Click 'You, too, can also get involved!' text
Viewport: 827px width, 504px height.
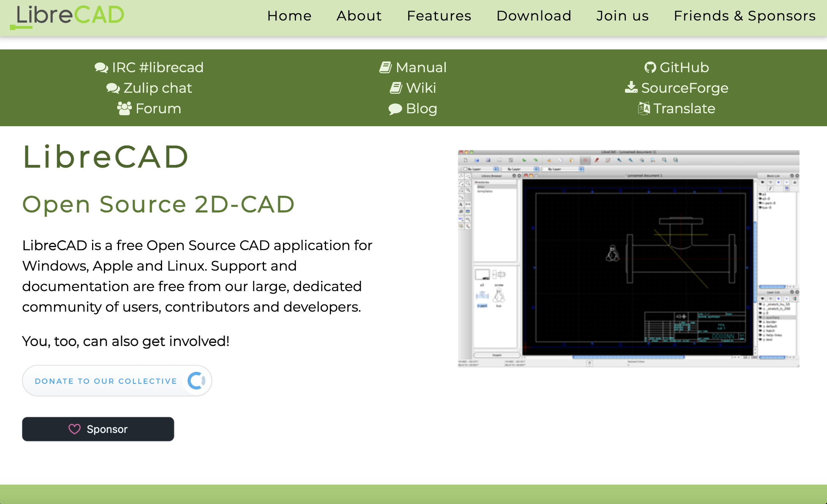126,341
